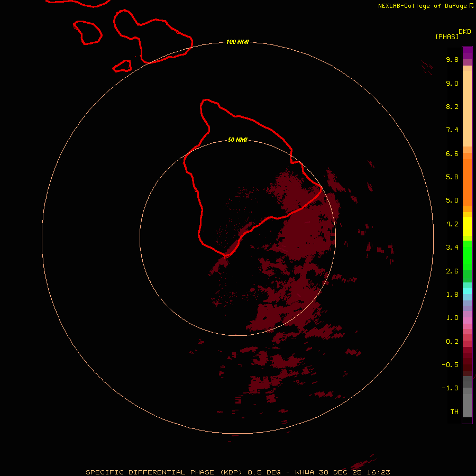Screen dimensions: 476x476
Task: Select the 8.2 value on color scale
Action: [452, 106]
